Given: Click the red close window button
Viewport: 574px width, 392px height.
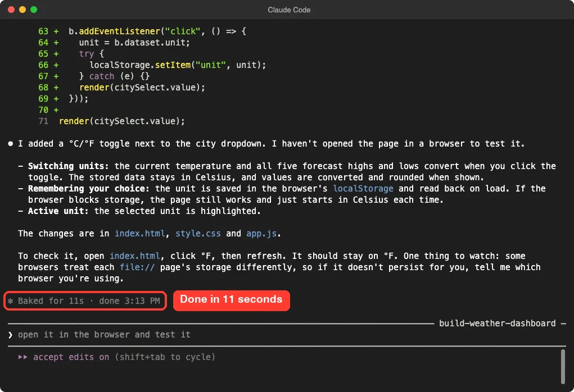Looking at the screenshot, I should pyautogui.click(x=11, y=10).
